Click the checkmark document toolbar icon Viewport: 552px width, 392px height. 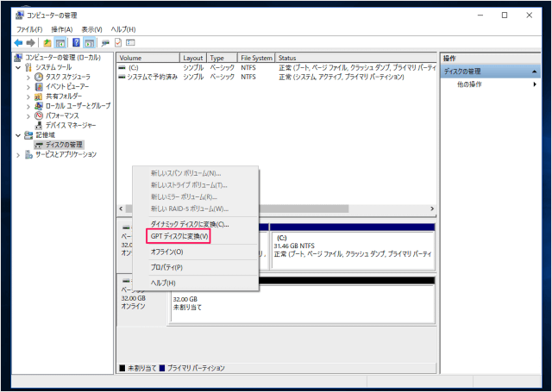pos(118,42)
